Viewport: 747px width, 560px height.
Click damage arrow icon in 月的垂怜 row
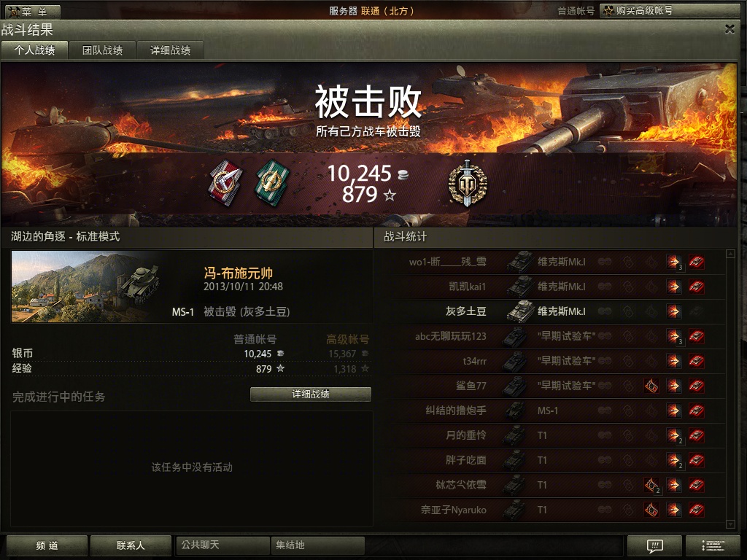tap(673, 435)
